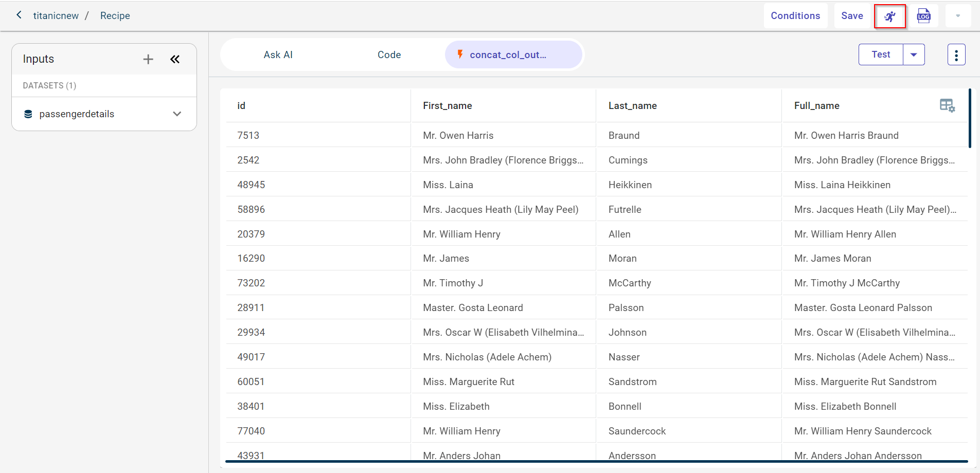
Task: Switch to the Ask AI tab
Action: tap(278, 55)
